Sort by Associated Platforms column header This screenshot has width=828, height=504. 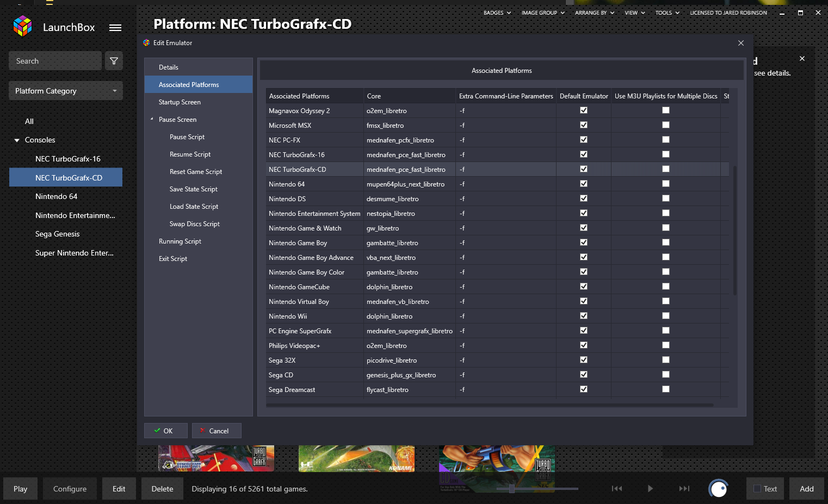tap(315, 96)
